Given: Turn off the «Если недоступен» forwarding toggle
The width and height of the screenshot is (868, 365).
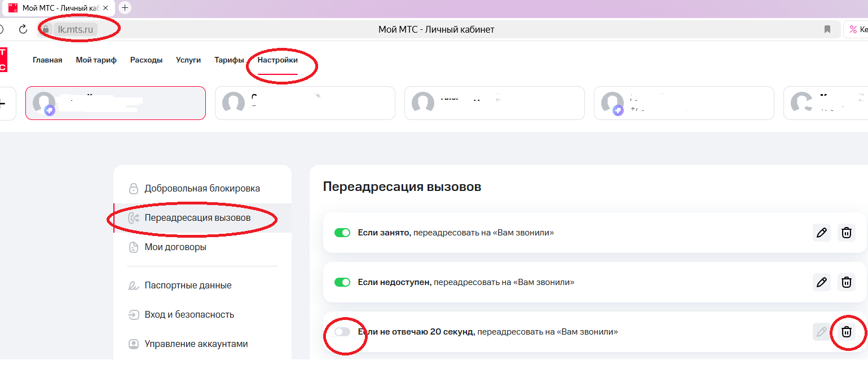Looking at the screenshot, I should (342, 282).
